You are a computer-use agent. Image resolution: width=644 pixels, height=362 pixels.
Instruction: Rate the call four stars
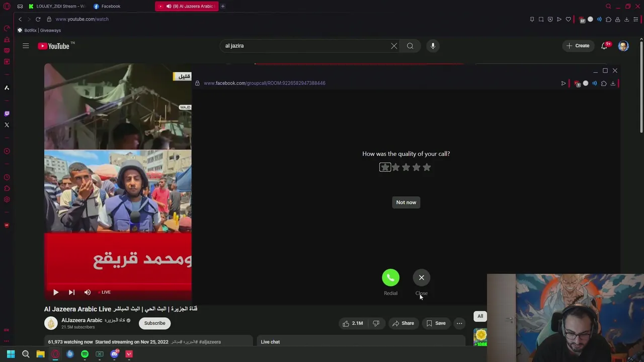point(416,167)
